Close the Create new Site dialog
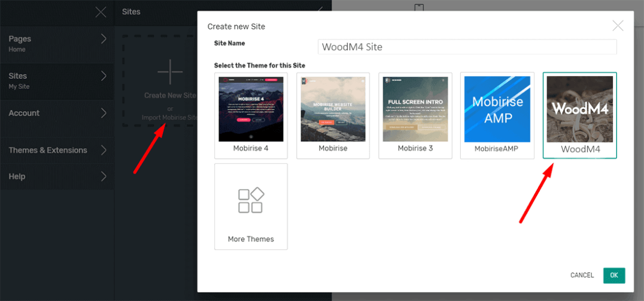This screenshot has height=301, width=644. coord(618,26)
